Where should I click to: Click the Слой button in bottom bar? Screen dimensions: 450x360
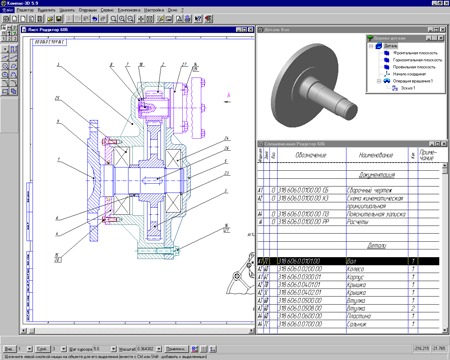(x=43, y=349)
